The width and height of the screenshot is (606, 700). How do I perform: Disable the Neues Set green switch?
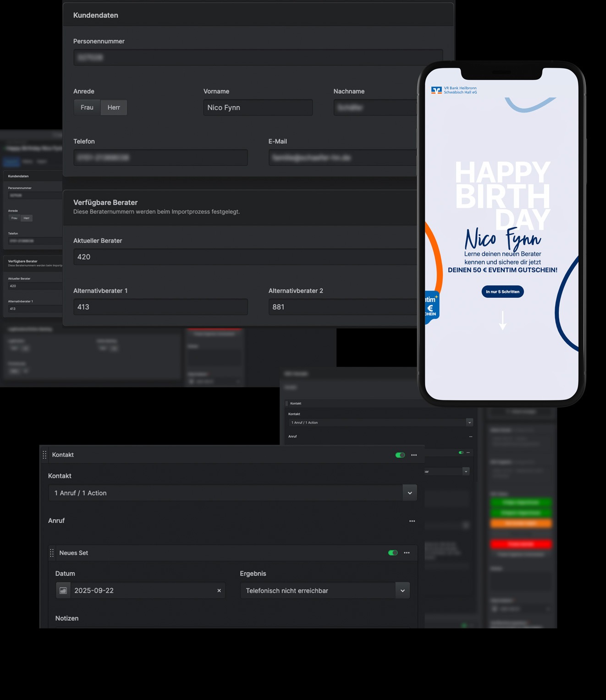coord(393,553)
